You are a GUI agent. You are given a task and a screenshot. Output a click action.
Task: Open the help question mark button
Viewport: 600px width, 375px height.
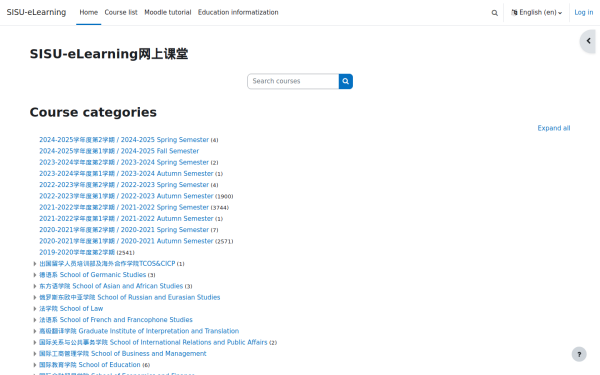click(579, 354)
